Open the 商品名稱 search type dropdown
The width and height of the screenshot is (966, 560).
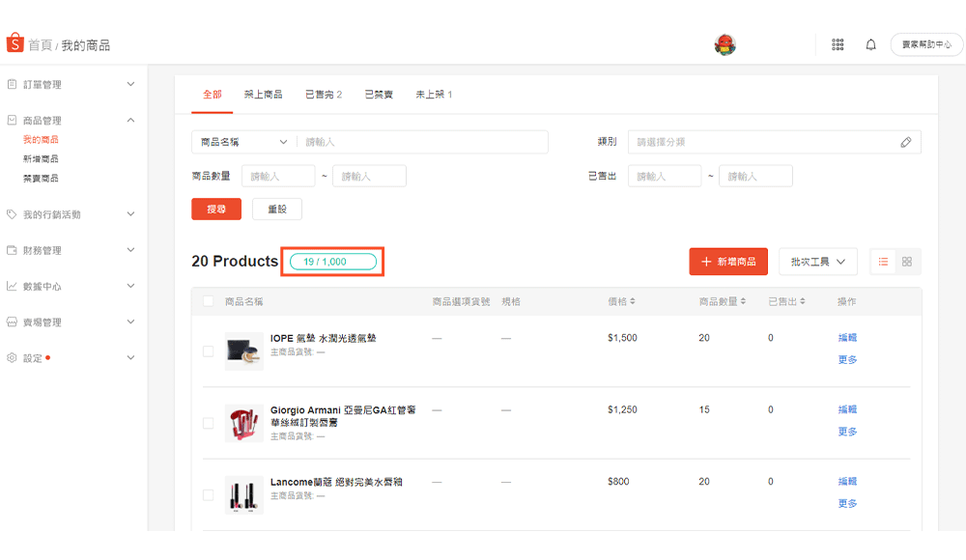[244, 142]
